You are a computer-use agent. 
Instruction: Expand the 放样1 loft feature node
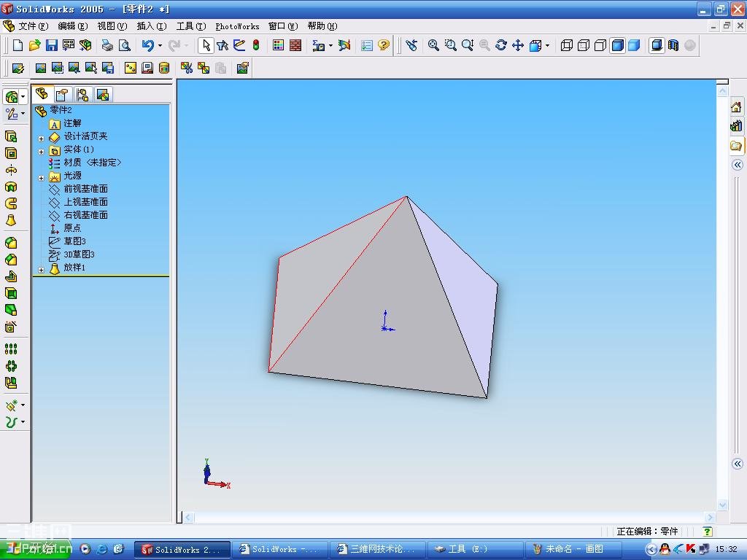click(41, 270)
